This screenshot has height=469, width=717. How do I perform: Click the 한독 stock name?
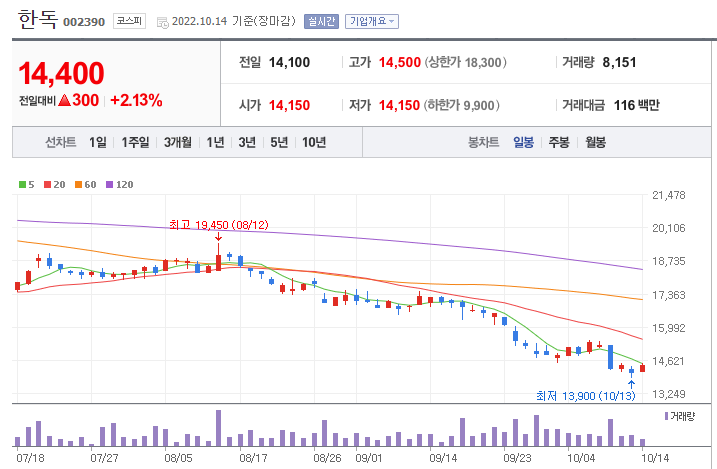pyautogui.click(x=37, y=20)
